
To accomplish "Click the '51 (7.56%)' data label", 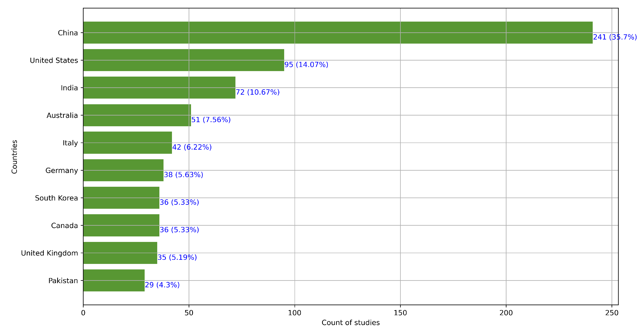I will 211,120.
